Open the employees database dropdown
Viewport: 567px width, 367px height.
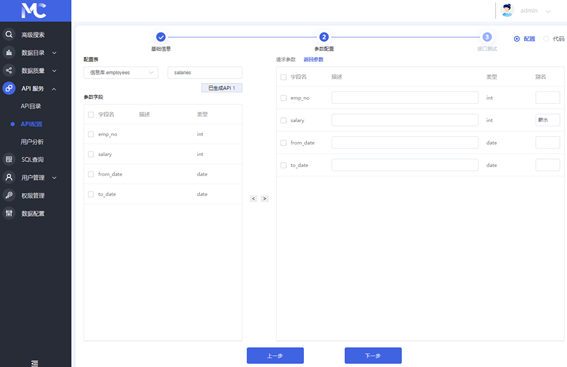121,73
